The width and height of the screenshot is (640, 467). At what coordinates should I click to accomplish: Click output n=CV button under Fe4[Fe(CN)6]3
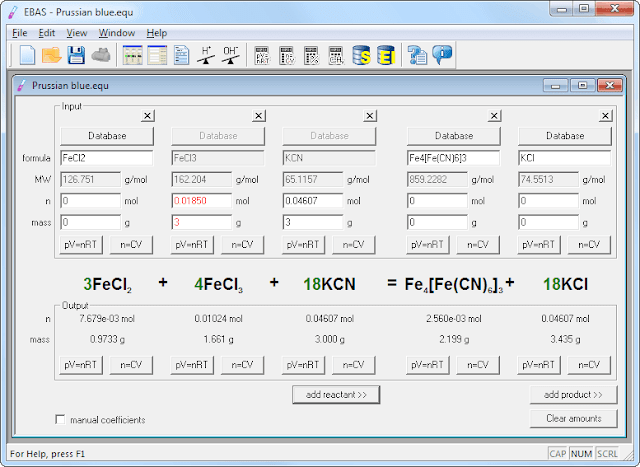click(478, 365)
